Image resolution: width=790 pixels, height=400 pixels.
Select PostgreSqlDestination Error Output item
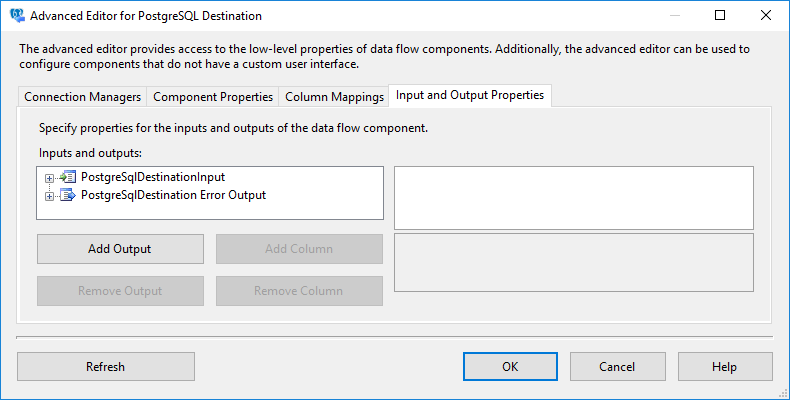(173, 195)
